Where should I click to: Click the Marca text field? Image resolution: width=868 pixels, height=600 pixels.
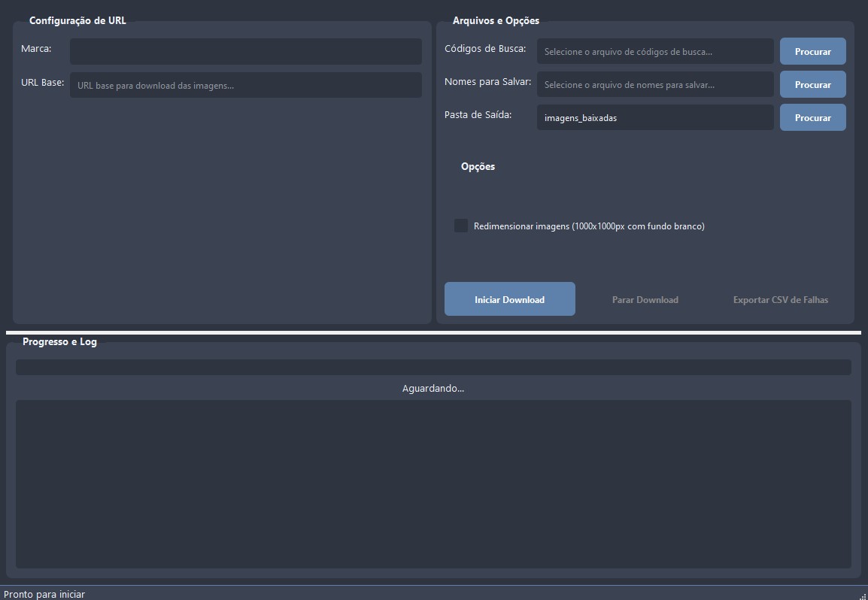click(x=245, y=51)
